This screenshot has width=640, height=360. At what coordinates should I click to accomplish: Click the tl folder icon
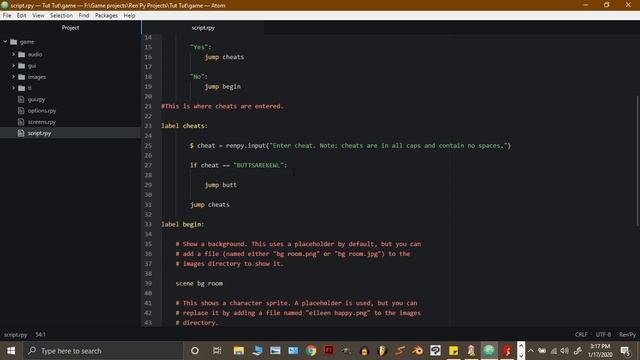click(x=22, y=88)
